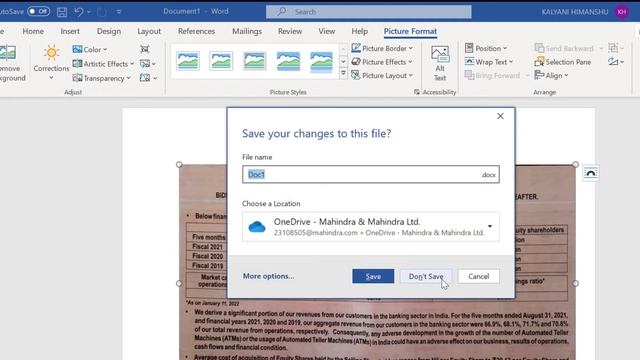This screenshot has width=640, height=360.
Task: Click the Cancel button
Action: (x=478, y=276)
